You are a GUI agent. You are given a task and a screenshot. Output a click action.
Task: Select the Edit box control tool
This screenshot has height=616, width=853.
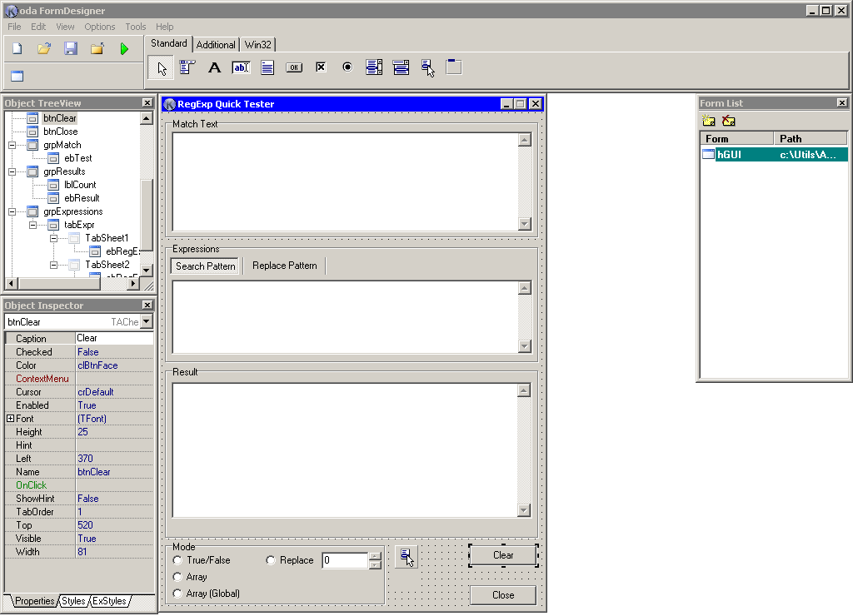(x=241, y=67)
